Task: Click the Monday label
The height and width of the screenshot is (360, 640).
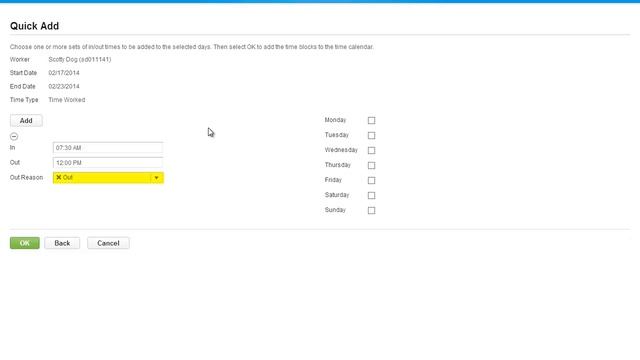Action: (x=336, y=120)
